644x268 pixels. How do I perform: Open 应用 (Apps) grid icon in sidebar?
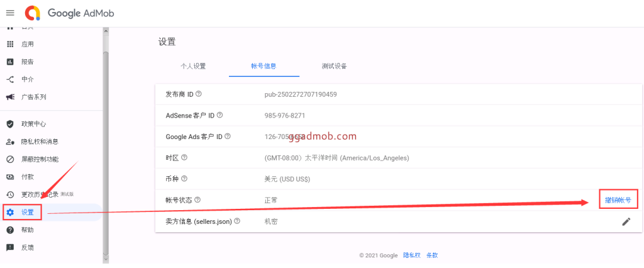coord(10,44)
